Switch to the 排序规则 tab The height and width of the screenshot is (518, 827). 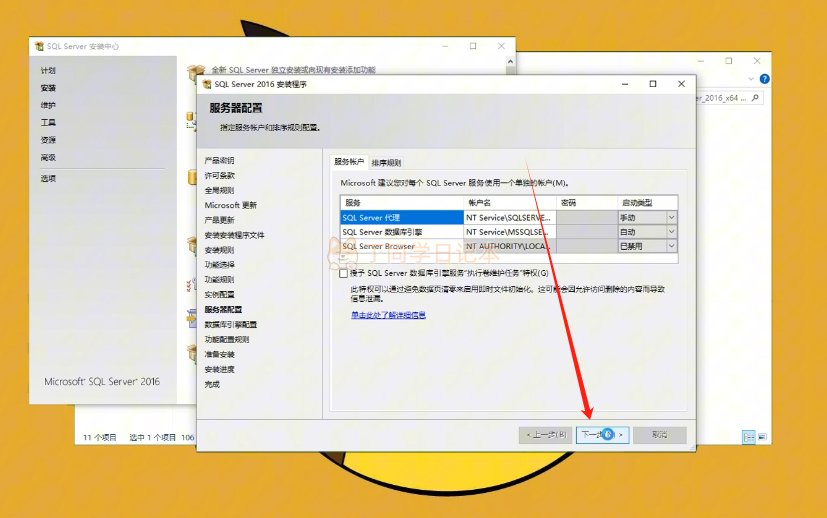coord(386,162)
